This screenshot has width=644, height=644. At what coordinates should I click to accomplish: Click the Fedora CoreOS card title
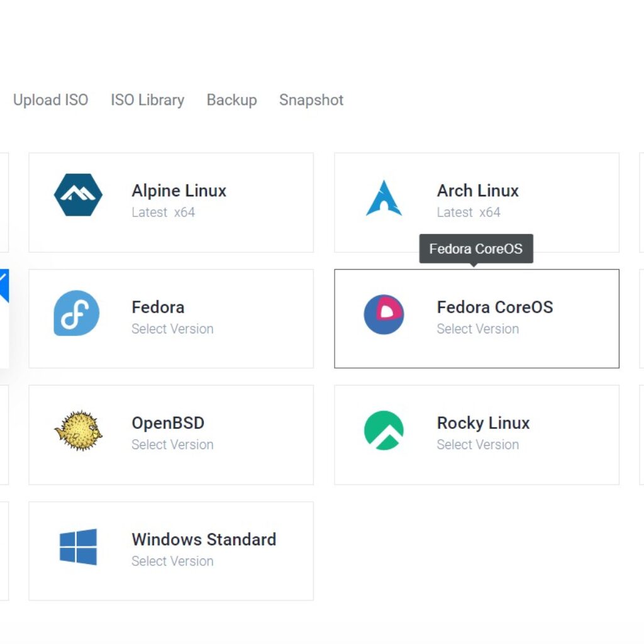(495, 307)
